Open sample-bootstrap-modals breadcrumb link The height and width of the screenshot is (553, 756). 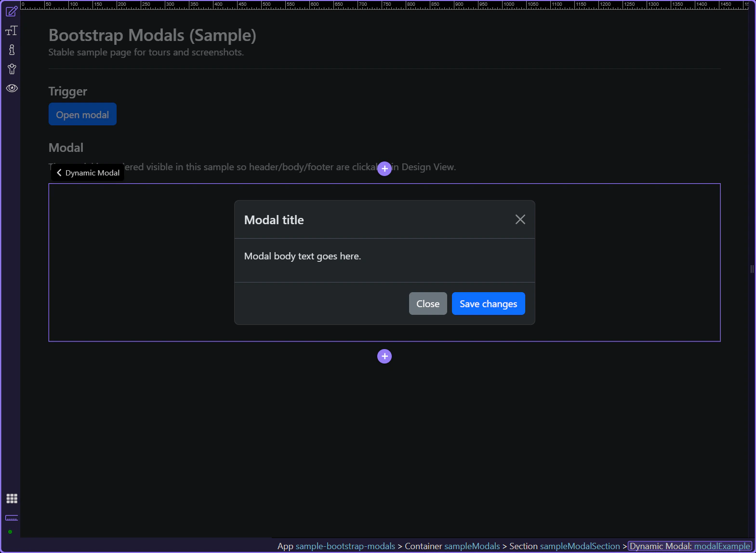(x=345, y=546)
